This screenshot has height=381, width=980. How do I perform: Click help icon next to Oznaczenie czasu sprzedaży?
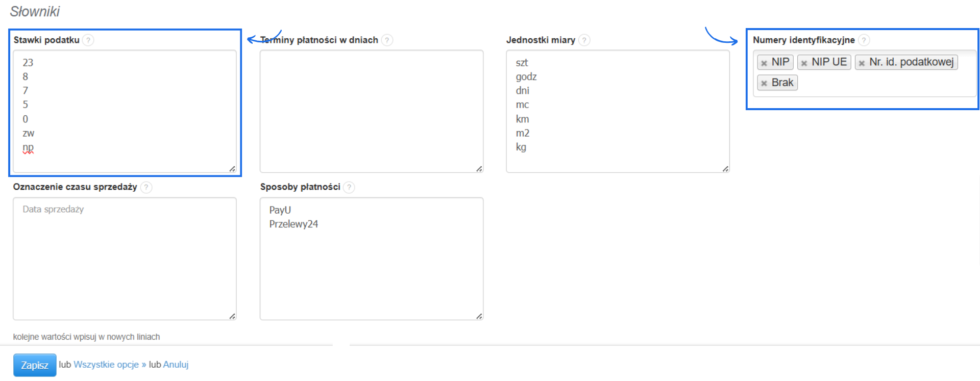pyautogui.click(x=146, y=187)
